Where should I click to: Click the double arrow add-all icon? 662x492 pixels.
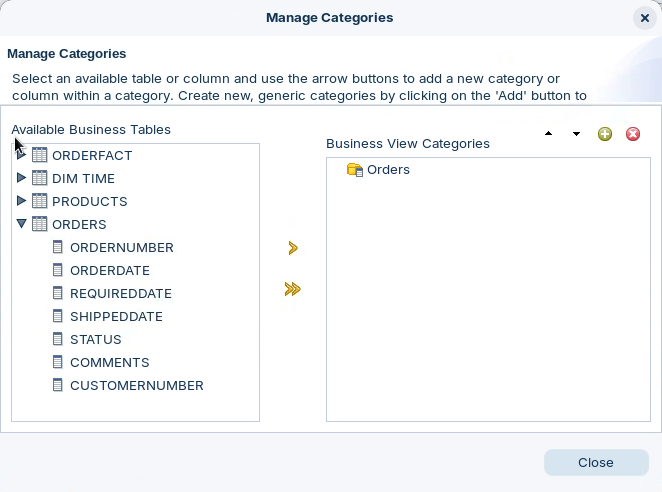point(292,289)
